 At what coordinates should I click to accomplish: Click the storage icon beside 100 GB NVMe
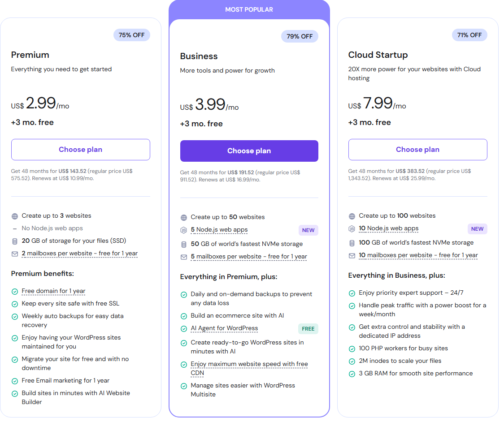click(x=352, y=242)
